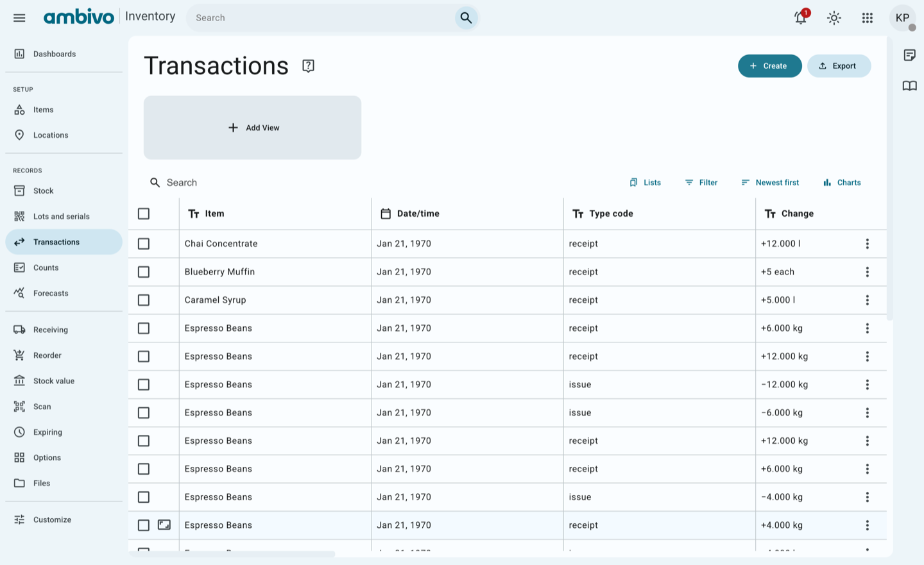
Task: Navigate to Lots and serials
Action: coord(64,217)
